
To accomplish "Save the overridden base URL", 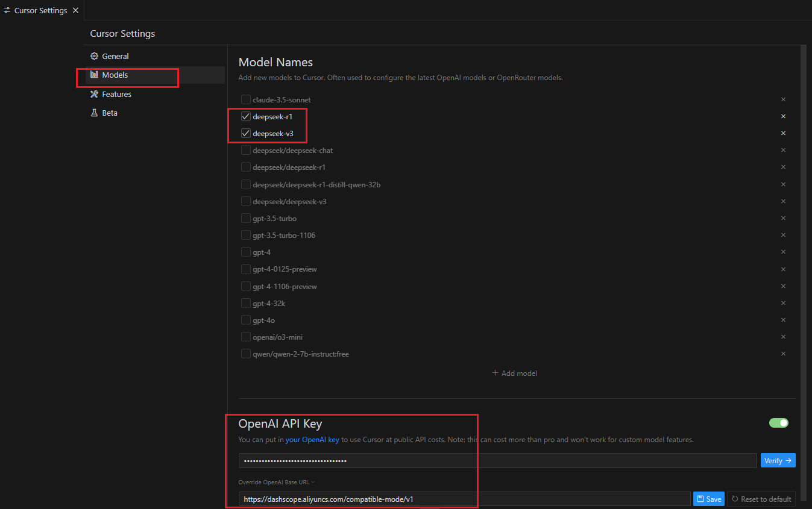I will click(708, 499).
